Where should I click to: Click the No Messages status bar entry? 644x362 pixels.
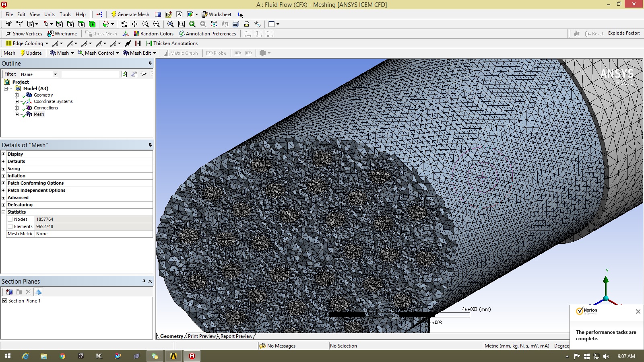(x=277, y=346)
